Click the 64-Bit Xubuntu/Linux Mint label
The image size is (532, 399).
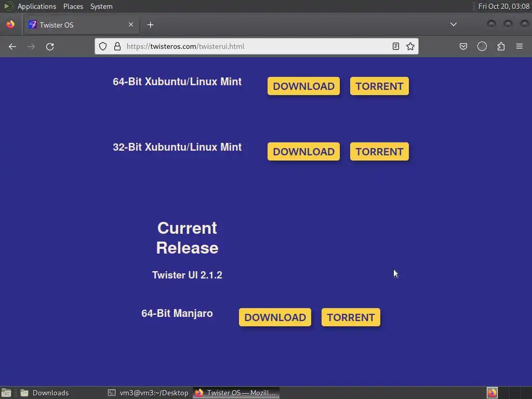[177, 82]
